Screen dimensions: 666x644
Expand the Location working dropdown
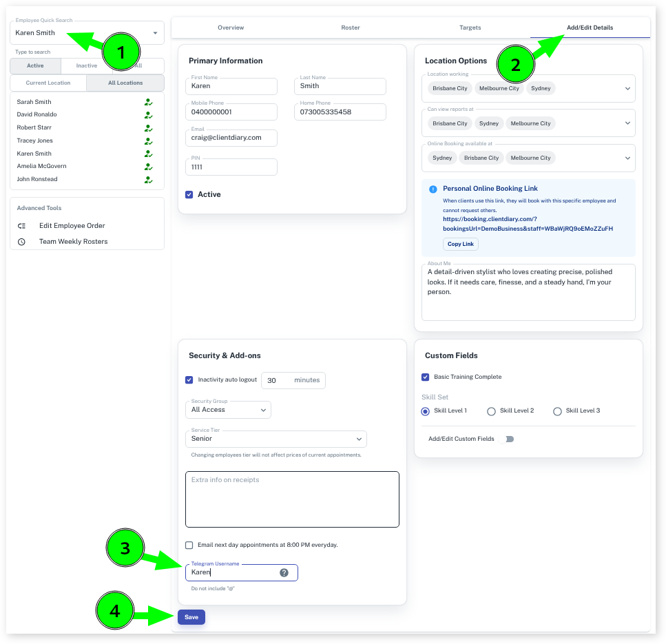click(627, 89)
